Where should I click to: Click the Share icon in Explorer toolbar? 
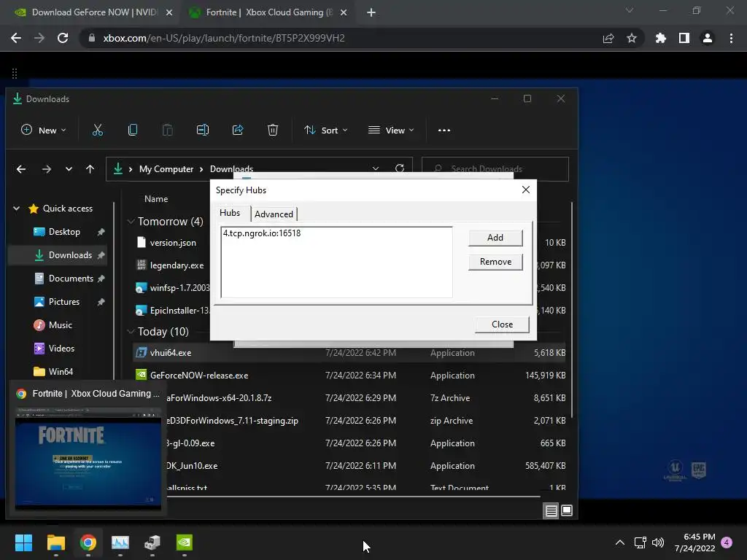238,130
